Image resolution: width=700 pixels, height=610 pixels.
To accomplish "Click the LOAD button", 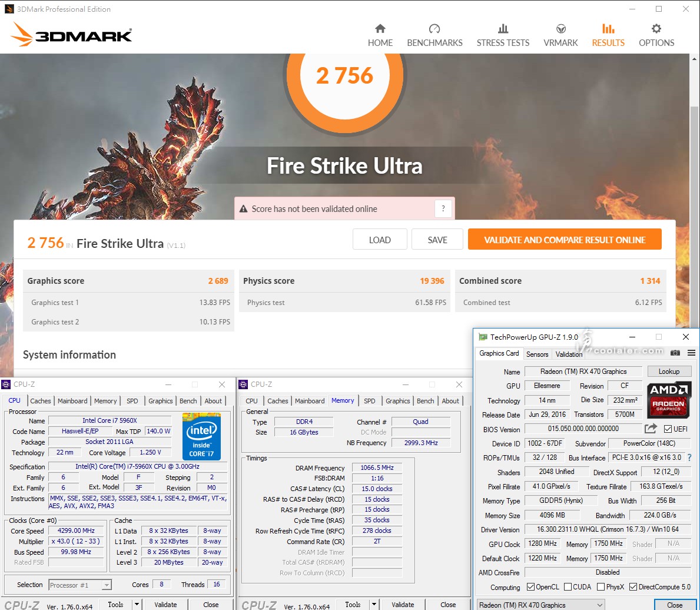I will coord(380,240).
